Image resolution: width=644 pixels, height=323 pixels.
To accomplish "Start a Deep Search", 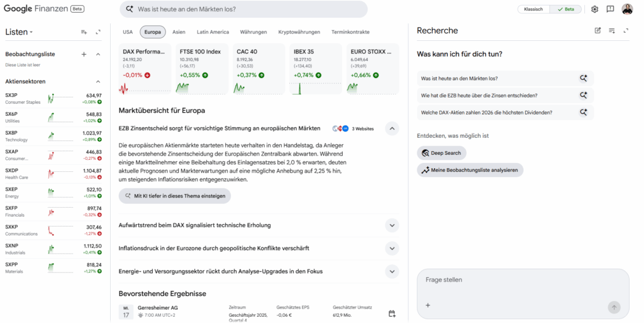I will [441, 153].
